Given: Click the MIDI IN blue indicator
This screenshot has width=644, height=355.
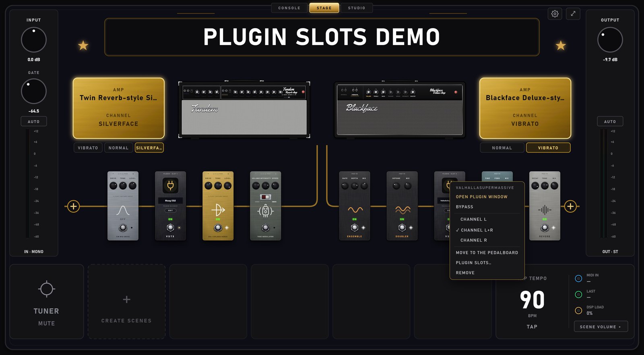Looking at the screenshot, I should click(x=578, y=278).
